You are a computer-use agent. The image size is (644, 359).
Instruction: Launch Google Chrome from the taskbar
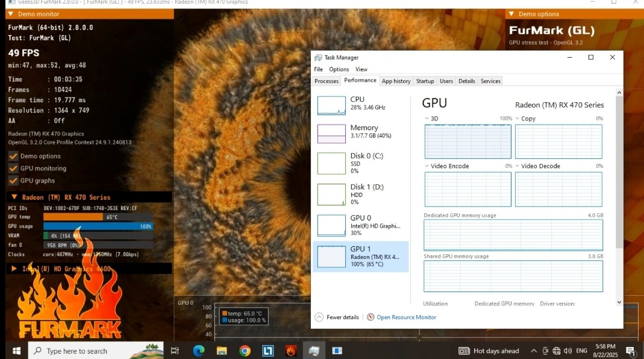245,351
